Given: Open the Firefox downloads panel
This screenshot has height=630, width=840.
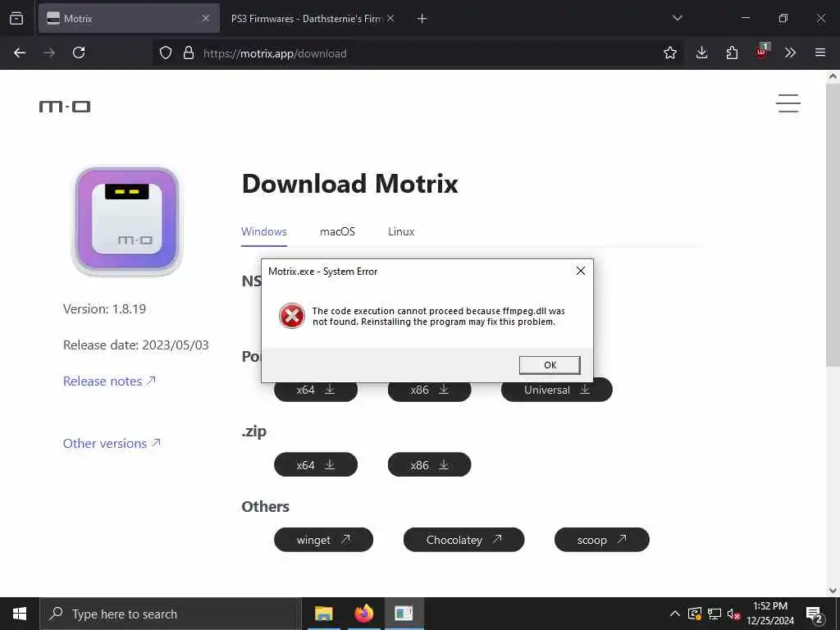Looking at the screenshot, I should 702,52.
